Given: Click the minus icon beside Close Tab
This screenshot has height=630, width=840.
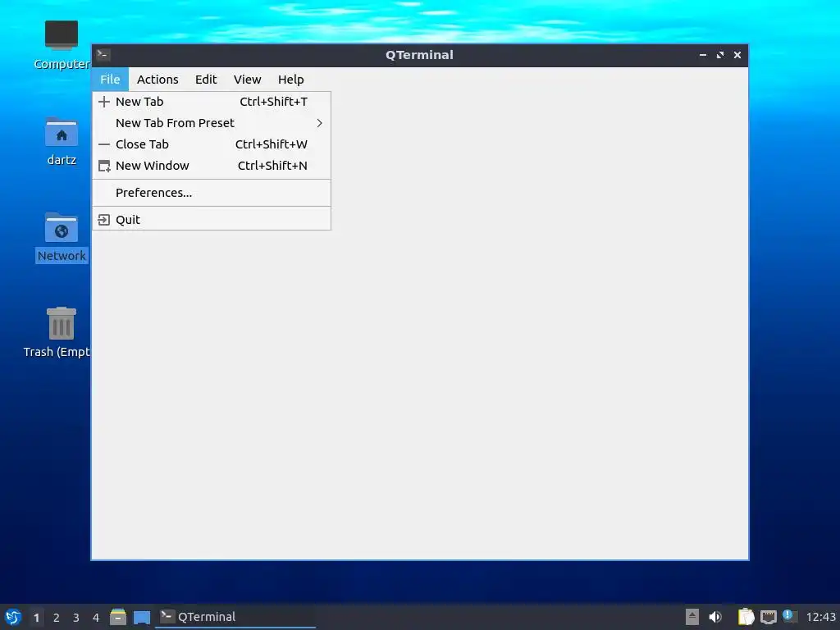Looking at the screenshot, I should coord(104,144).
